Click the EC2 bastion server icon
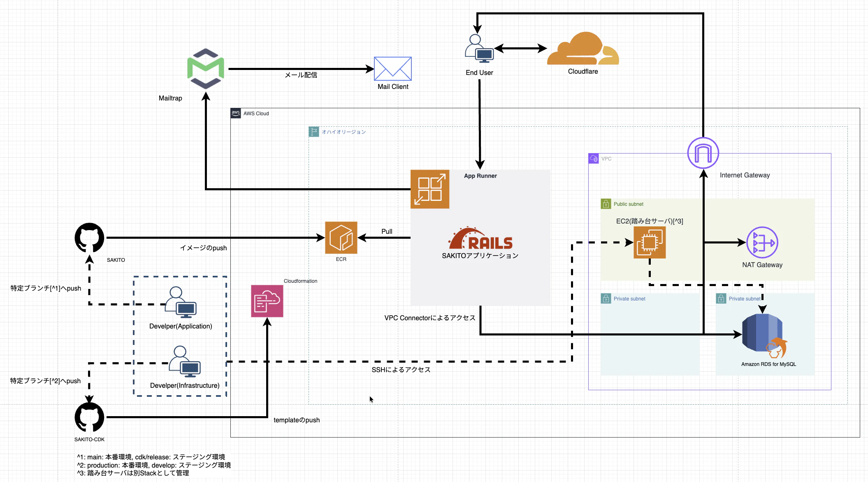Image resolution: width=868 pixels, height=482 pixels. pyautogui.click(x=649, y=242)
